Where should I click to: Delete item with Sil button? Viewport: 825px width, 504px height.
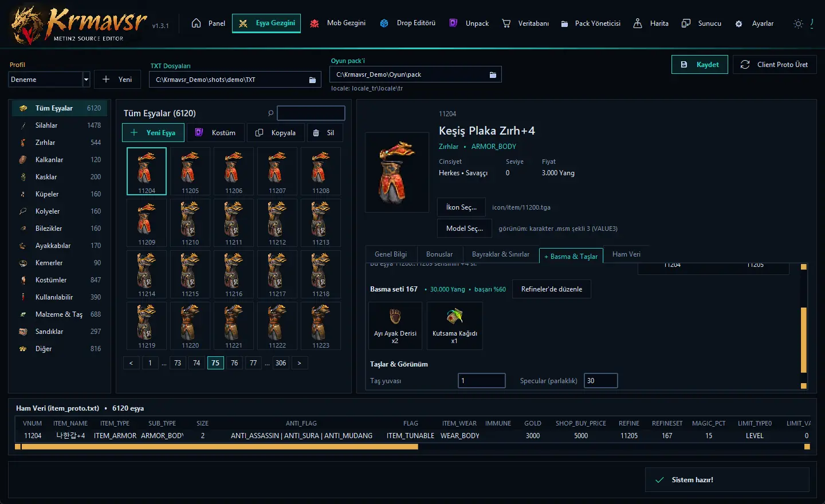click(x=324, y=133)
